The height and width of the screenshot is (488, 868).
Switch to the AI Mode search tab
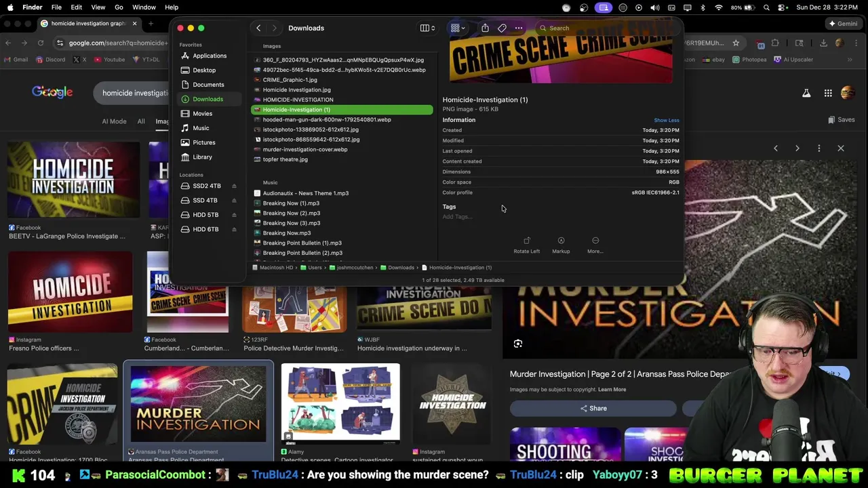pos(114,121)
